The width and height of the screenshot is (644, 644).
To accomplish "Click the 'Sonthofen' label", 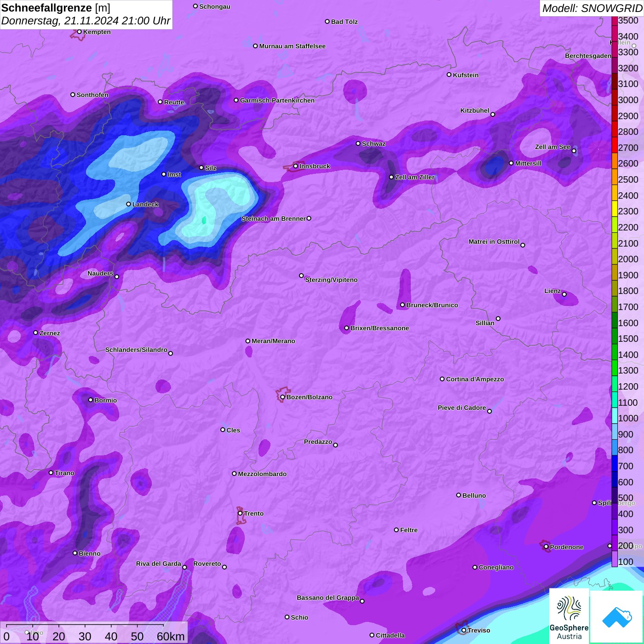I will coord(92,95).
